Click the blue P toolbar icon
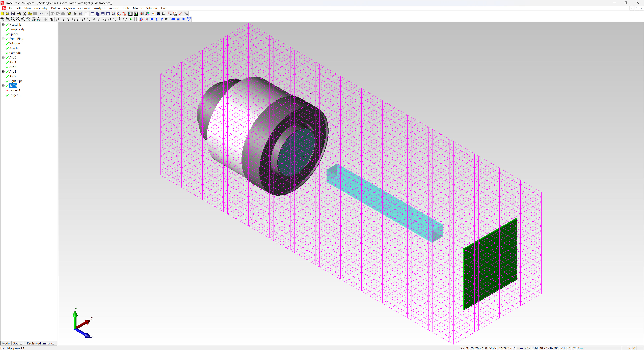The height and width of the screenshot is (350, 644). coord(162,19)
